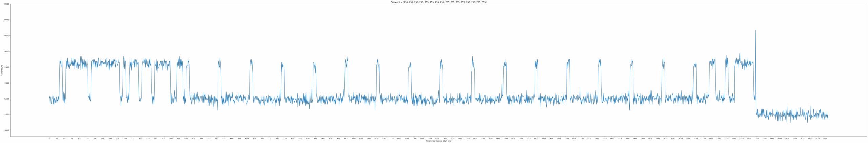
Task: Click the 1500 x-axis tick label
Action: point(506,139)
